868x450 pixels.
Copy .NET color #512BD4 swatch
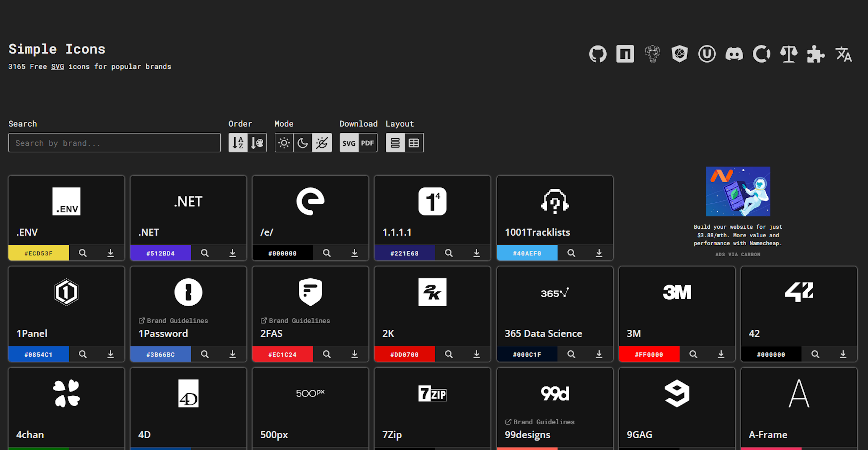coord(160,253)
